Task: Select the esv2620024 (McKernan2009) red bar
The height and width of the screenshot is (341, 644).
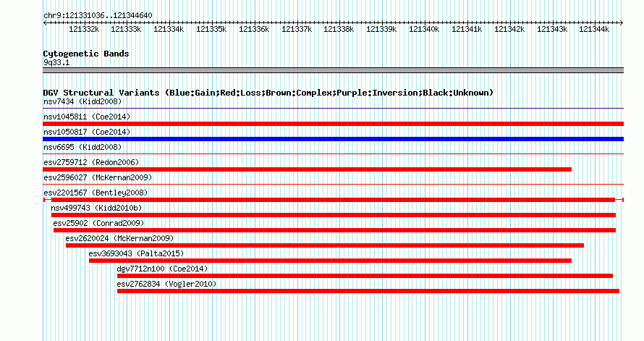Action: click(325, 245)
